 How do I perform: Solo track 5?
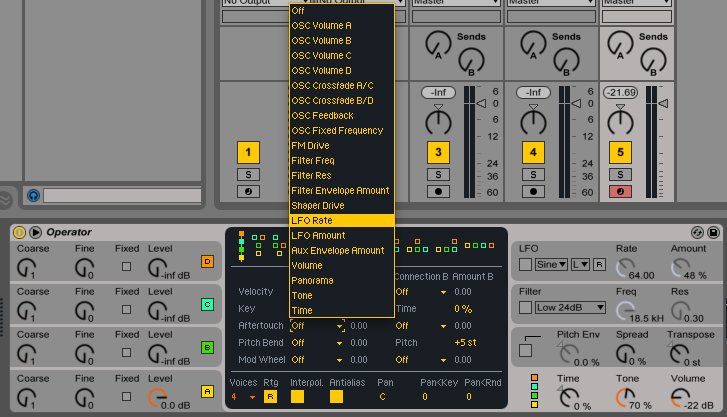[620, 174]
